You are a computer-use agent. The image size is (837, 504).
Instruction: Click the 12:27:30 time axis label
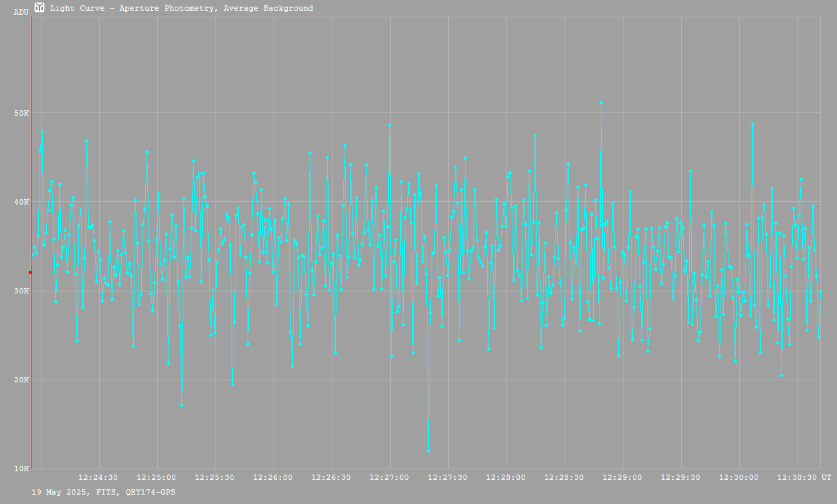pyautogui.click(x=448, y=477)
